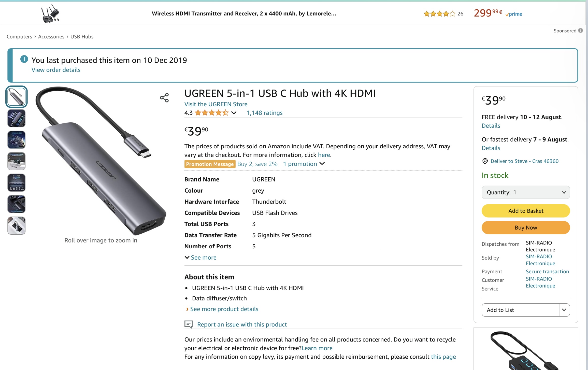588x370 pixels.
Task: Click the Sponsored info icon
Action: point(580,31)
